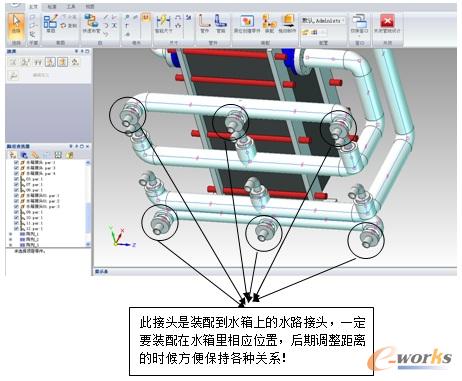Toggle checkbox for pipe segment 10.par:1
The width and height of the screenshot is (462, 381).
point(16,218)
